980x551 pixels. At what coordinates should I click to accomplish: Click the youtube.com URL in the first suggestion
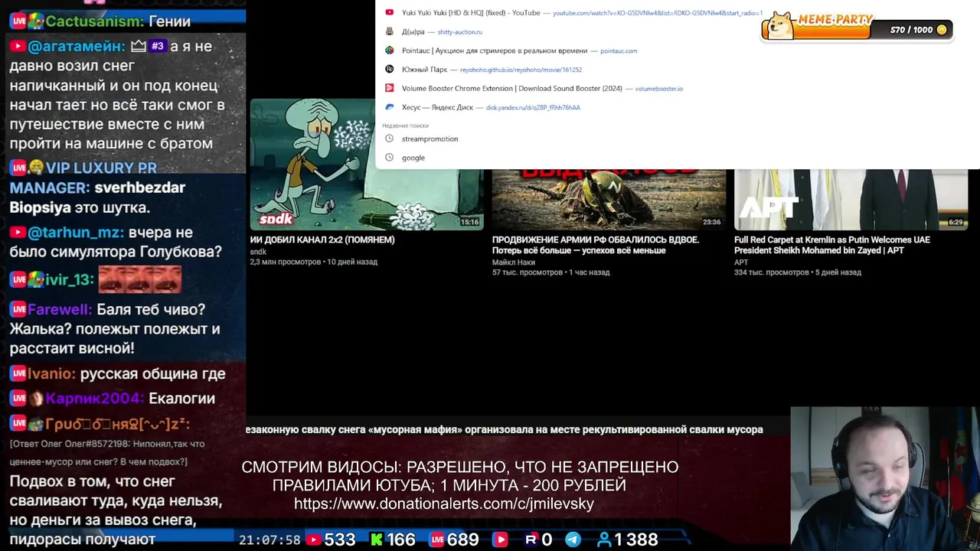(658, 13)
